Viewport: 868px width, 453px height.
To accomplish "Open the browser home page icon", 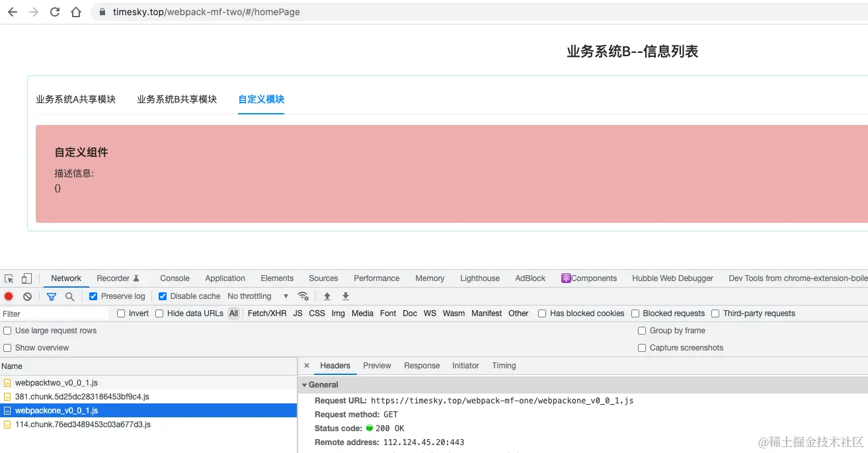I will click(x=76, y=12).
